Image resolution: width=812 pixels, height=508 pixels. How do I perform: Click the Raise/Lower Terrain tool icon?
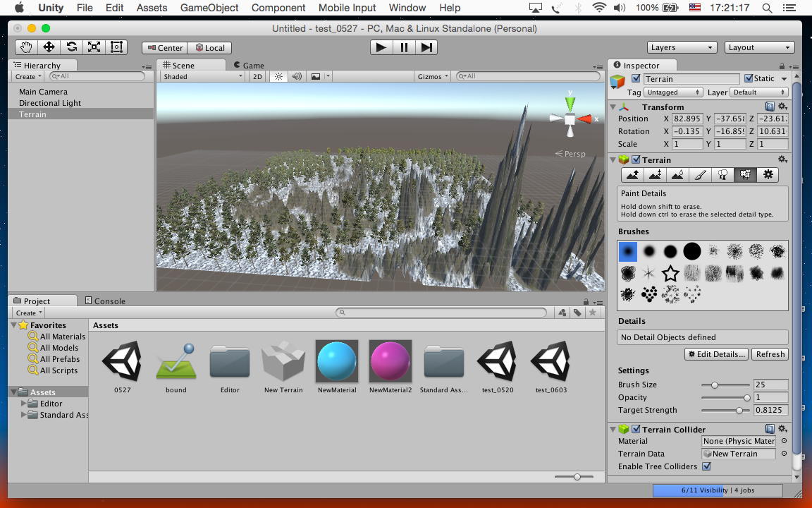(x=632, y=174)
